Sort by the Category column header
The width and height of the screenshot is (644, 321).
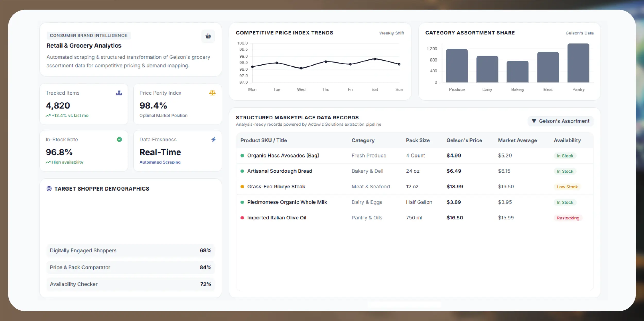point(363,140)
